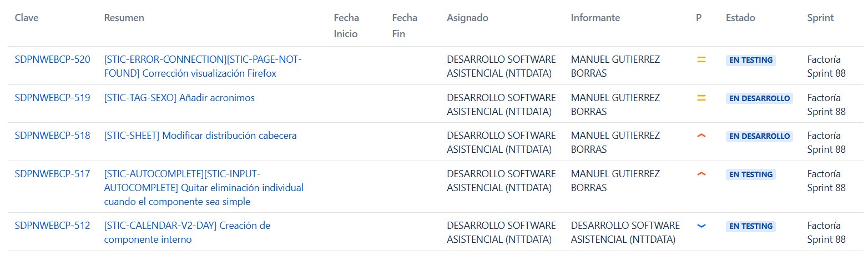868x255 pixels.
Task: Sort by the Estado column header
Action: pos(740,18)
